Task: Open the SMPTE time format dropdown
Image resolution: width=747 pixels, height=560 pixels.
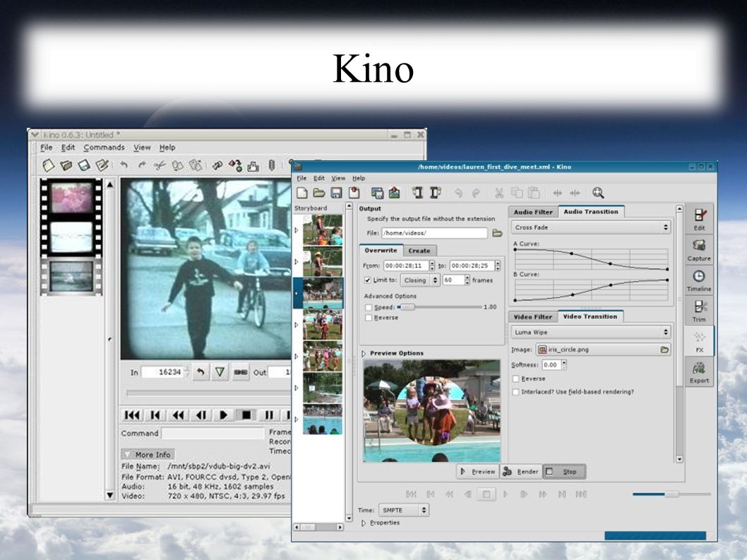Action: pos(404,510)
